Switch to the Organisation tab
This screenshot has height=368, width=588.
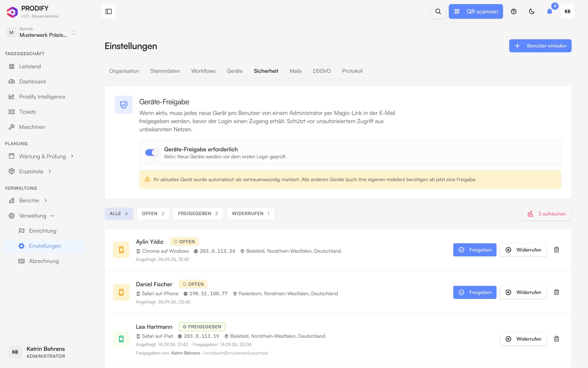click(124, 71)
